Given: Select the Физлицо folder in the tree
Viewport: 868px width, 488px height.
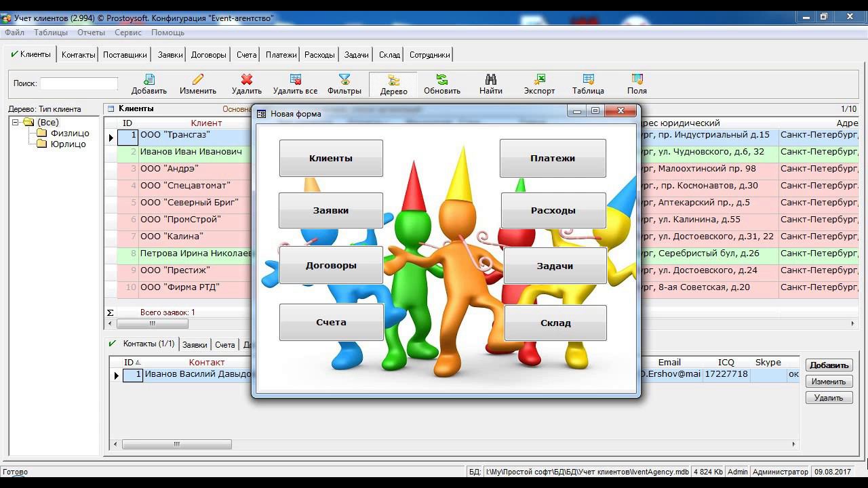Looking at the screenshot, I should [x=70, y=134].
